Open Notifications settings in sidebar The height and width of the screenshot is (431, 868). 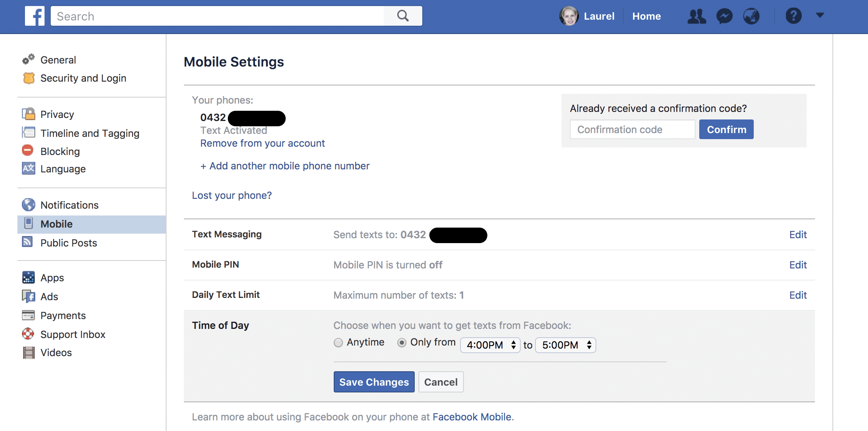pos(70,205)
